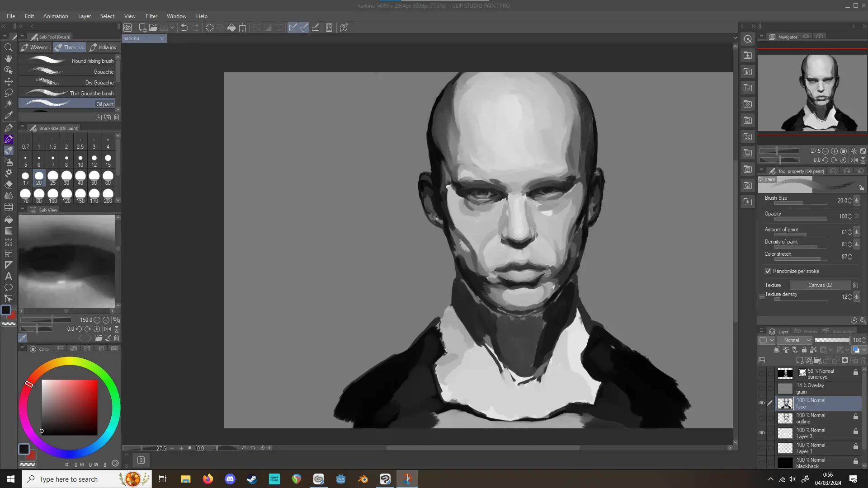Select the Text tool

point(8,276)
